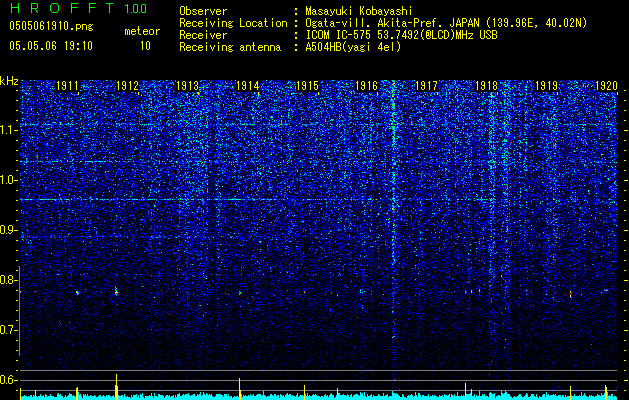The height and width of the screenshot is (400, 629).
Task: Click meteor count value 10
Action: [145, 46]
